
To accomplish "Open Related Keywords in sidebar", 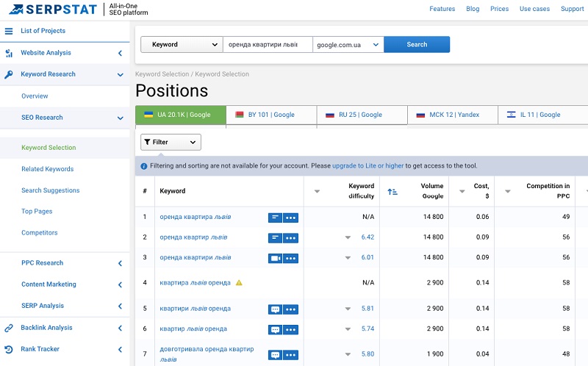I will click(x=47, y=169).
